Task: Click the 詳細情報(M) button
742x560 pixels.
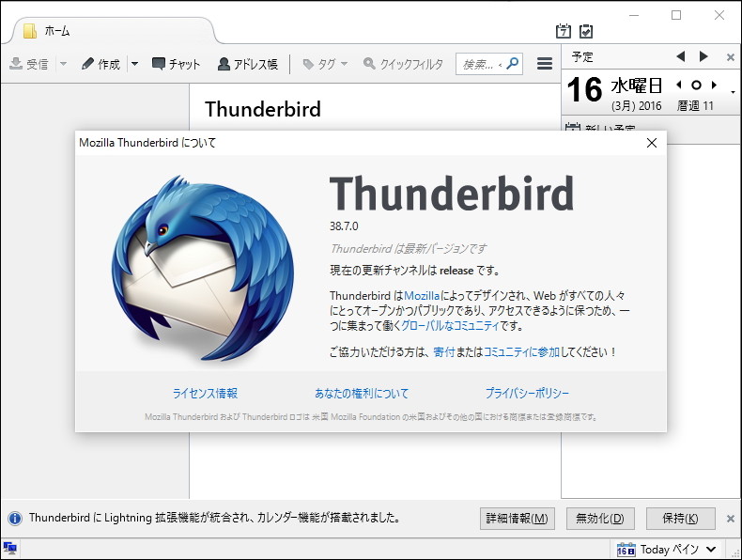Action: click(x=518, y=519)
